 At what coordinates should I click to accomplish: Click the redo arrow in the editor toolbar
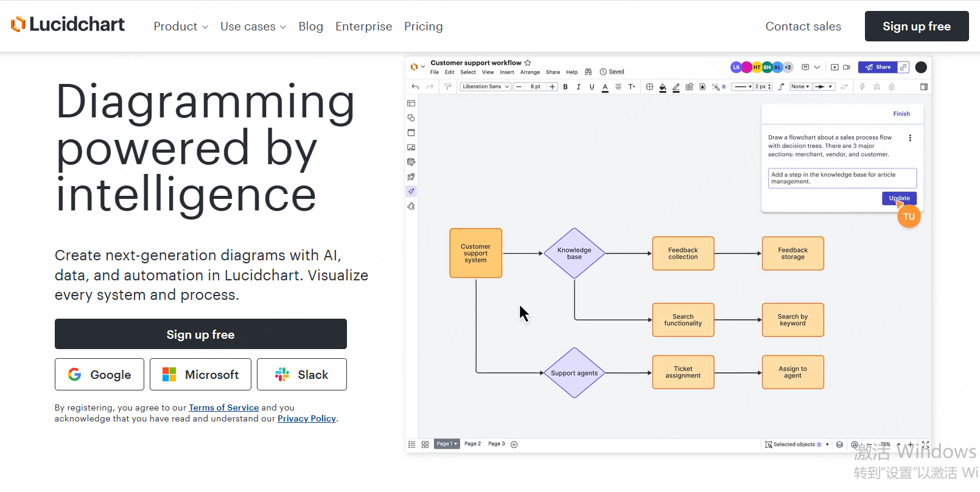pos(430,87)
